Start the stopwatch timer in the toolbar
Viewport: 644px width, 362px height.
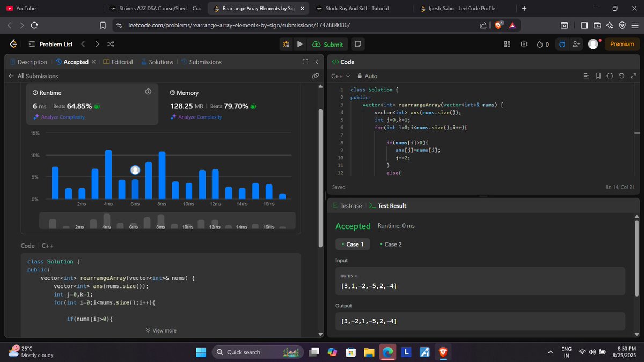(561, 45)
